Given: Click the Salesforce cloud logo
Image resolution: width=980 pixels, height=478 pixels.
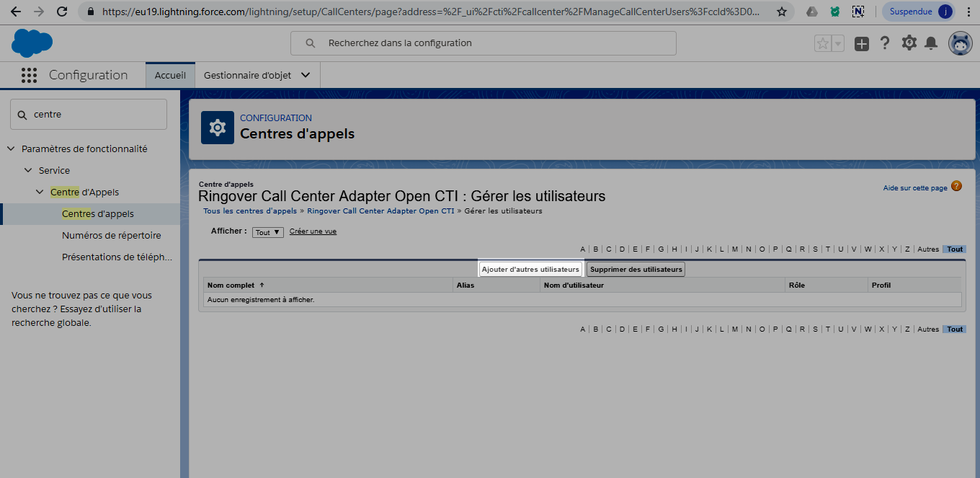Looking at the screenshot, I should 32,43.
